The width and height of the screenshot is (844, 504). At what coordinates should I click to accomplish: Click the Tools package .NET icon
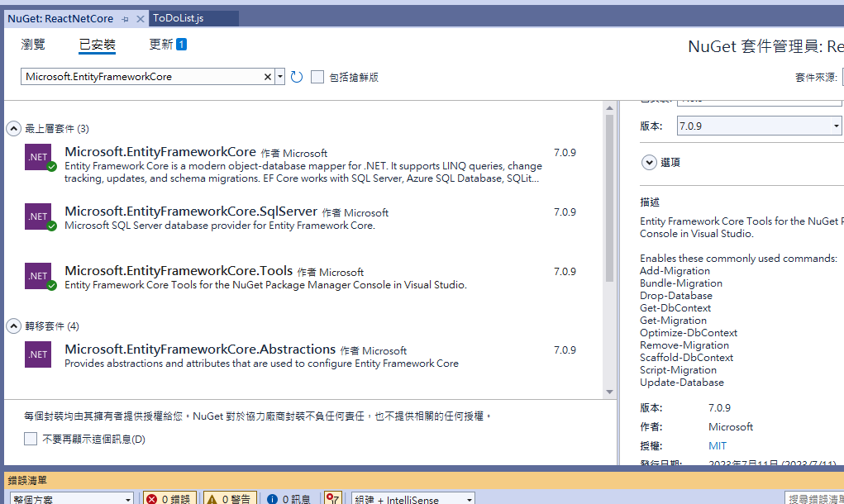pyautogui.click(x=38, y=276)
